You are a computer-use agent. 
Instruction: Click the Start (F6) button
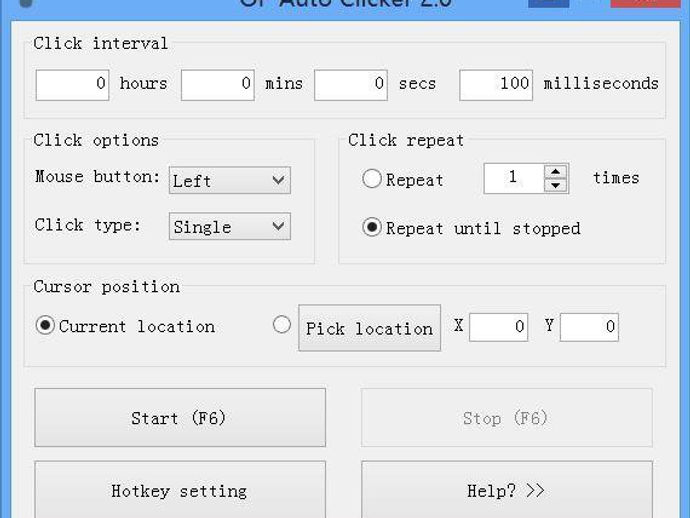(x=180, y=418)
